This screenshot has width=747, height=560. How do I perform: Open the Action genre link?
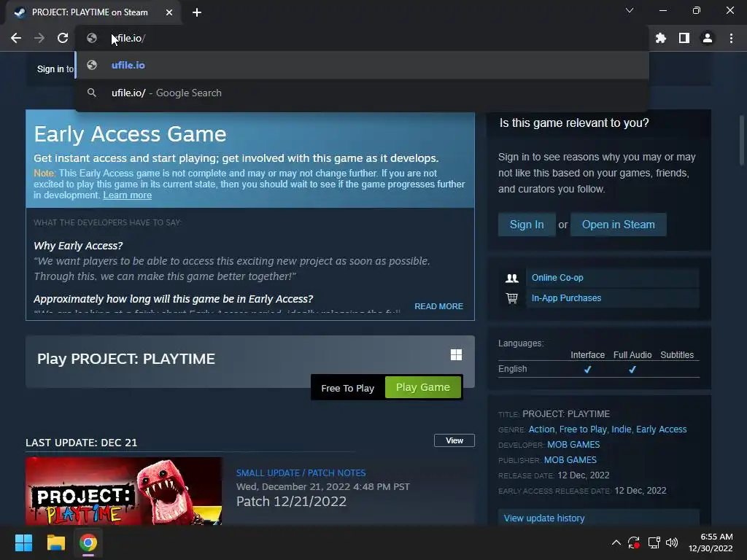point(542,429)
